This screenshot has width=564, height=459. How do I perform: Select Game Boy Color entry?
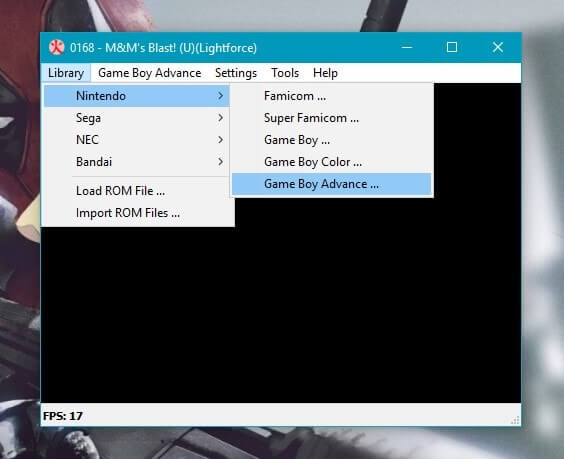pos(332,162)
